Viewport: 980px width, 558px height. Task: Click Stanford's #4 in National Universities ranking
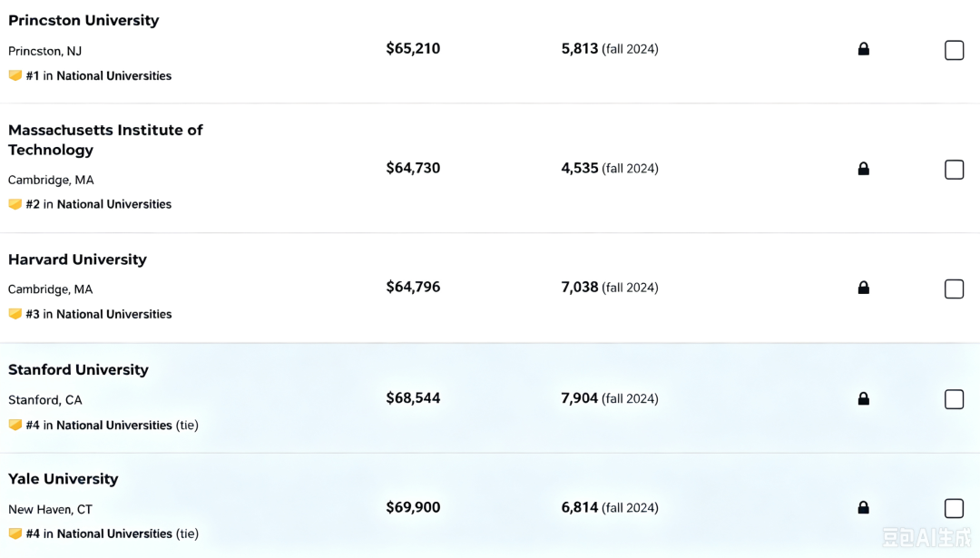point(112,425)
